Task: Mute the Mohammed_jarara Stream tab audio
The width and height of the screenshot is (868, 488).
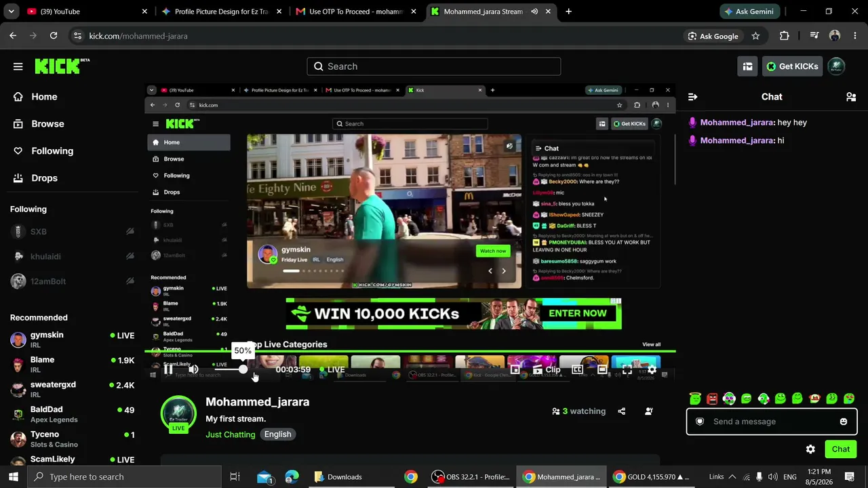Action: click(534, 12)
